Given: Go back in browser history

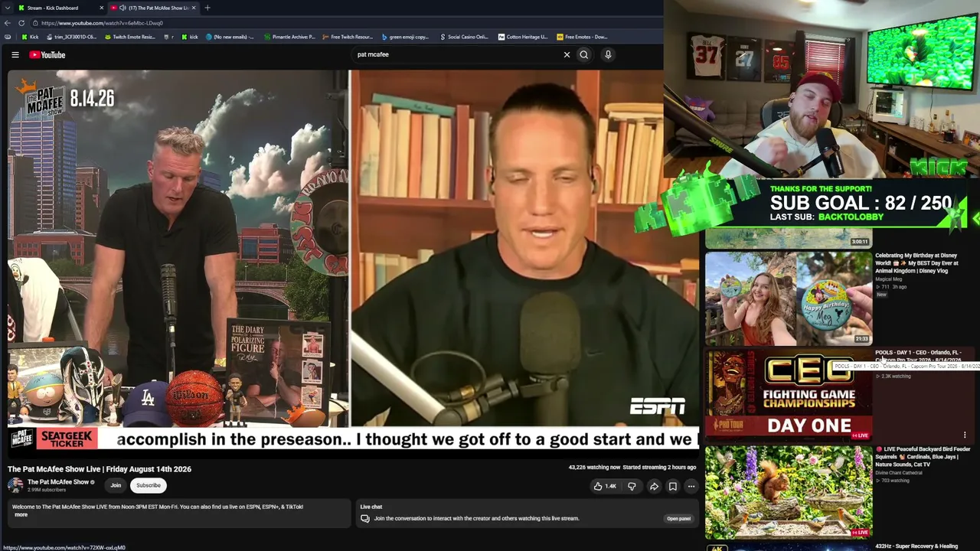Looking at the screenshot, I should [x=8, y=23].
